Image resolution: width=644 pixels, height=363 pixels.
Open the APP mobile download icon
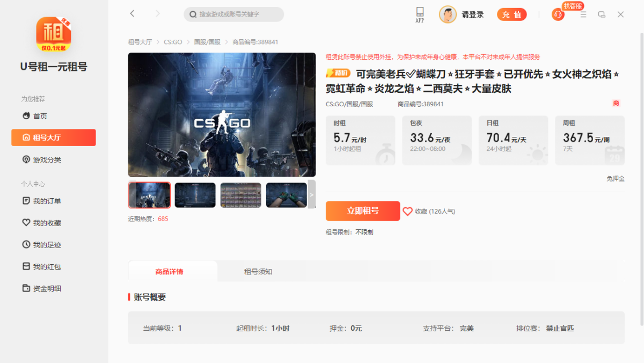[420, 14]
